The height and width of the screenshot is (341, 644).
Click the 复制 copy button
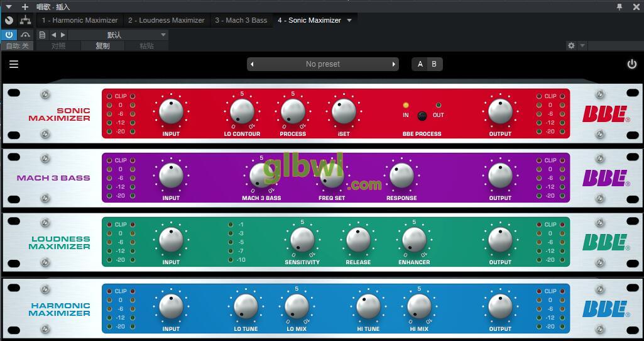click(102, 46)
